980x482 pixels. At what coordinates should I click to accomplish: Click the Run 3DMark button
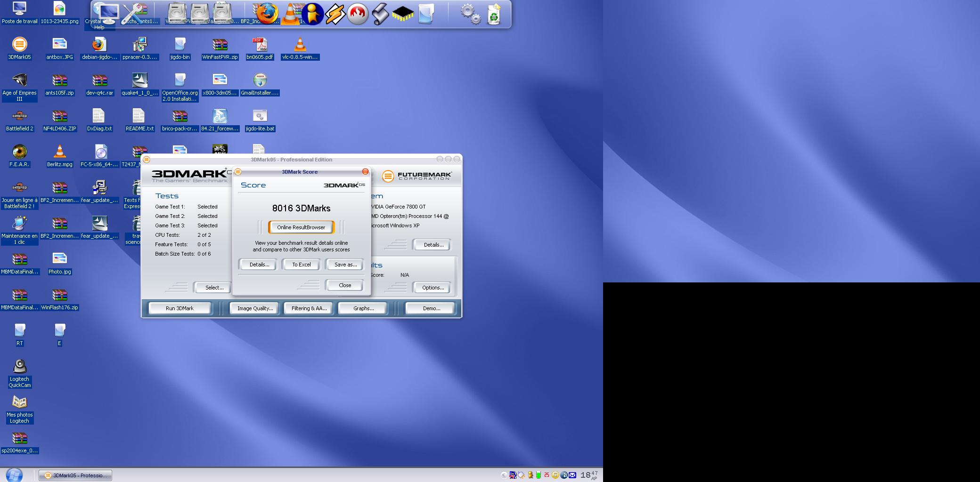180,308
